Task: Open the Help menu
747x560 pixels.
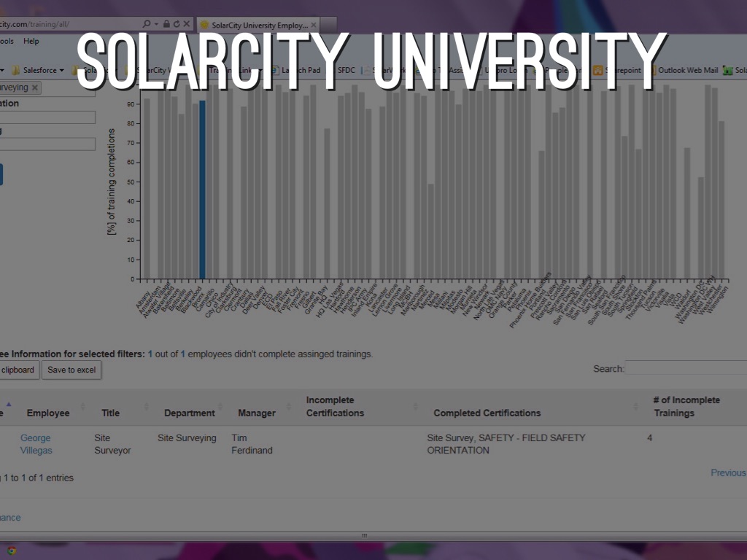Action: click(31, 42)
